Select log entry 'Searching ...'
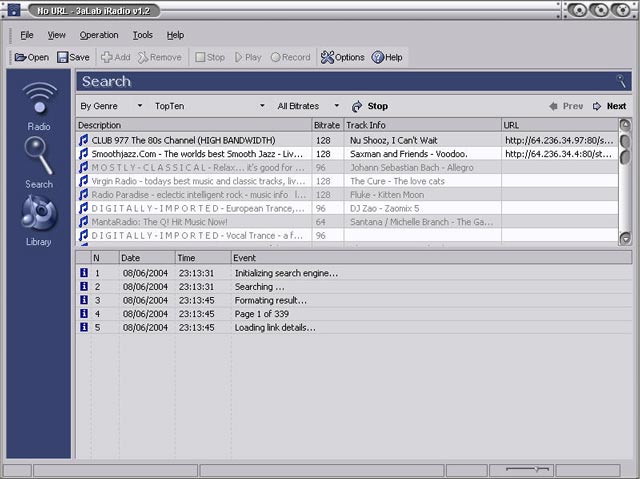Screen dimensions: 640x479 (x=354, y=286)
